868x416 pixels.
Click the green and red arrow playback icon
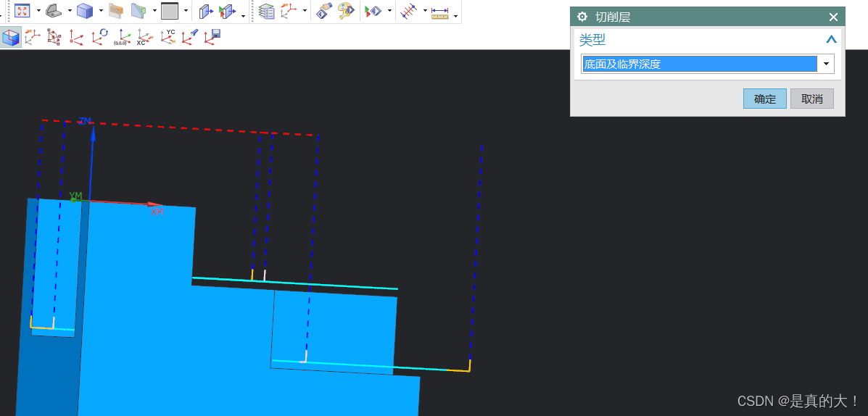click(373, 11)
